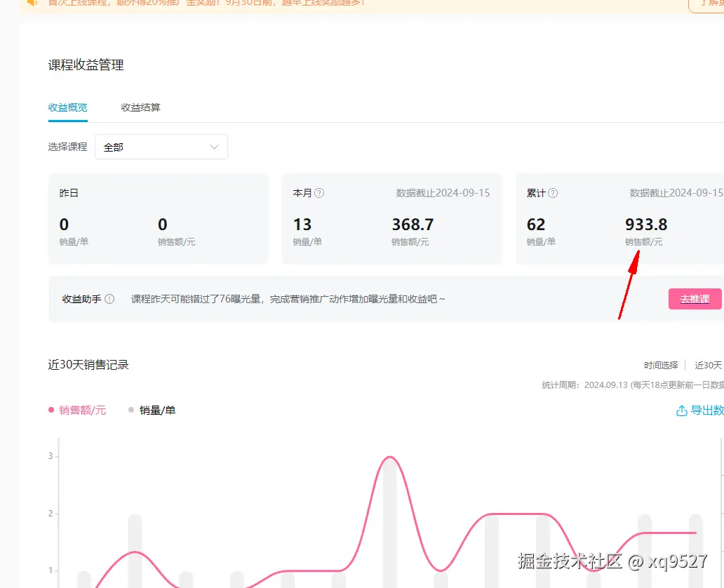Click the chevron arrow in course selector
Image resolution: width=724 pixels, height=588 pixels.
214,147
